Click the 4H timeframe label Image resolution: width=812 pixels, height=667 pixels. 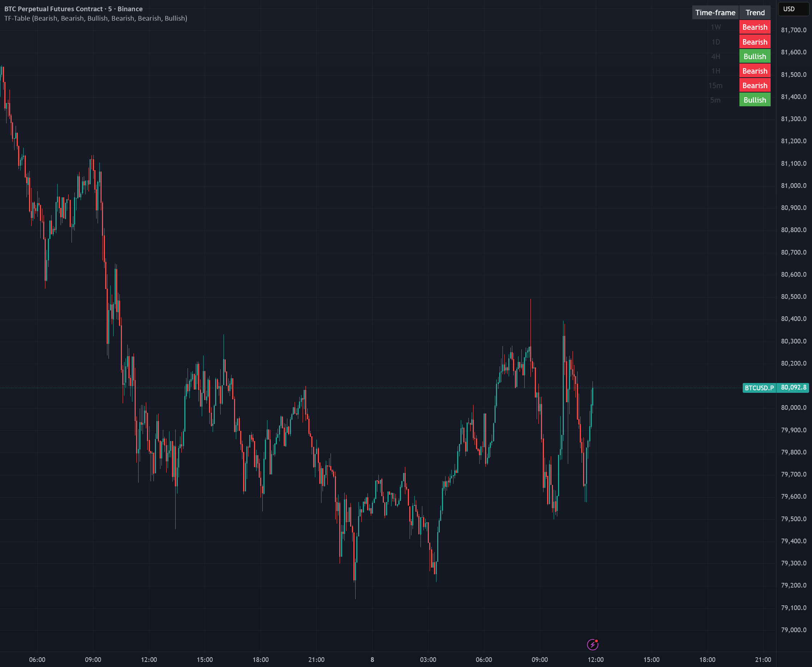tap(715, 57)
